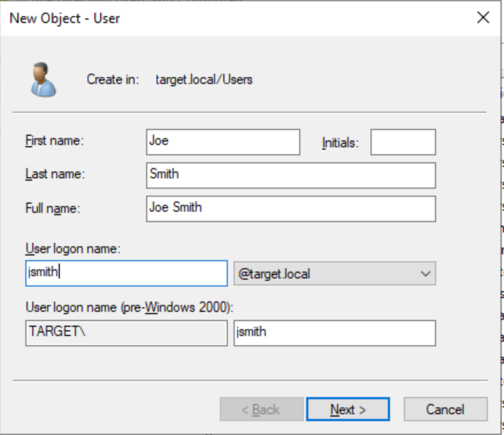Click the First name label
504x435 pixels.
click(x=55, y=141)
